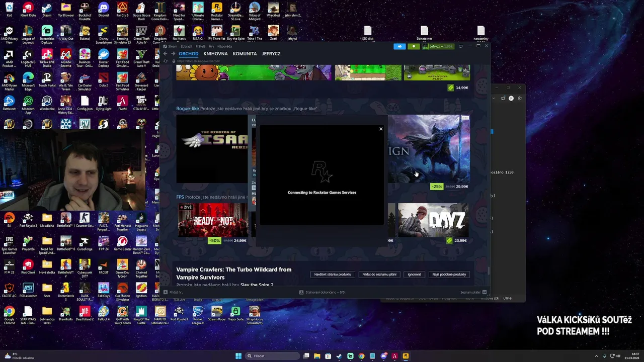
Task: Open Cyberpunk 2077 desktop shortcut
Action: (85, 267)
